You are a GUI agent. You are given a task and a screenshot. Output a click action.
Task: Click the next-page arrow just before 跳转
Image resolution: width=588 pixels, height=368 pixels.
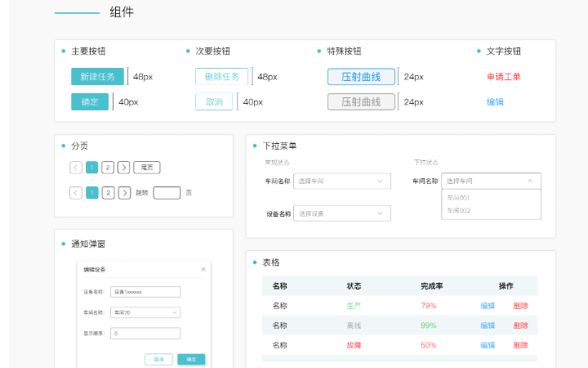[124, 193]
